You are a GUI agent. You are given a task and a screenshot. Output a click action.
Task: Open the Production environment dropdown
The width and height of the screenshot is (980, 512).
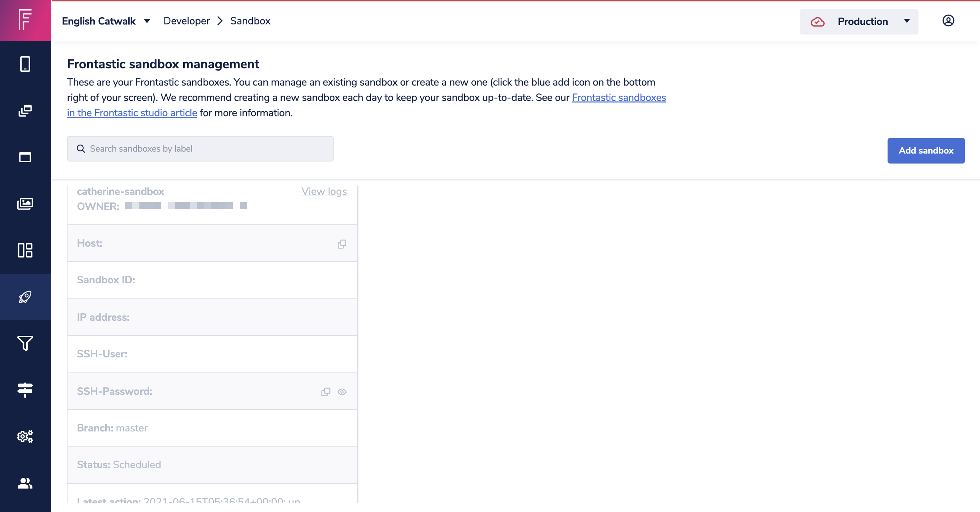point(859,22)
